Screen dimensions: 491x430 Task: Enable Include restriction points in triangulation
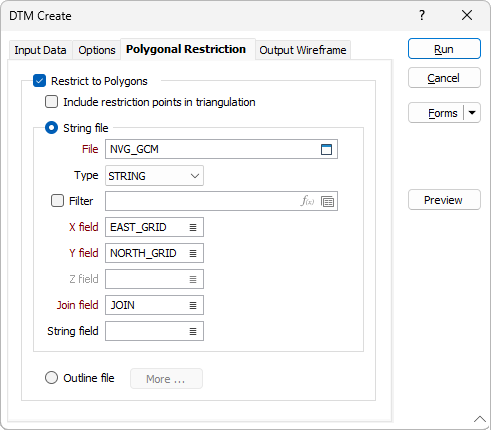click(51, 102)
